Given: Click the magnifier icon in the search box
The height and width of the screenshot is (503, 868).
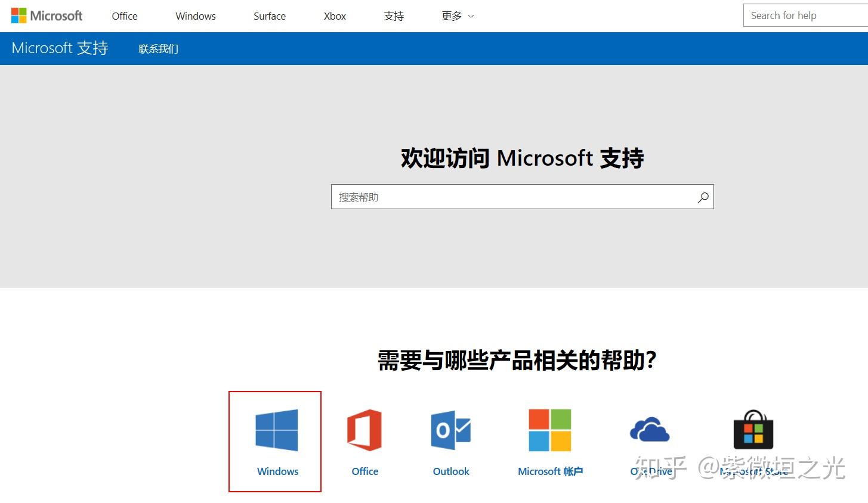Looking at the screenshot, I should pyautogui.click(x=703, y=197).
